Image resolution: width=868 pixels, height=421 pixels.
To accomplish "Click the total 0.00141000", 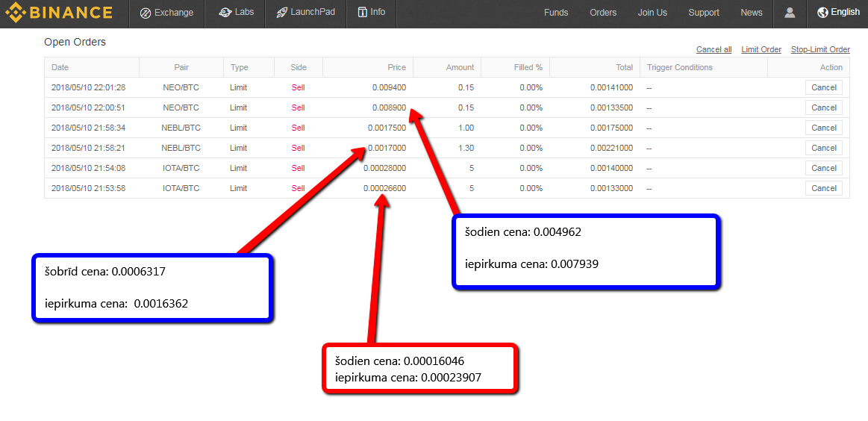I will tap(612, 87).
